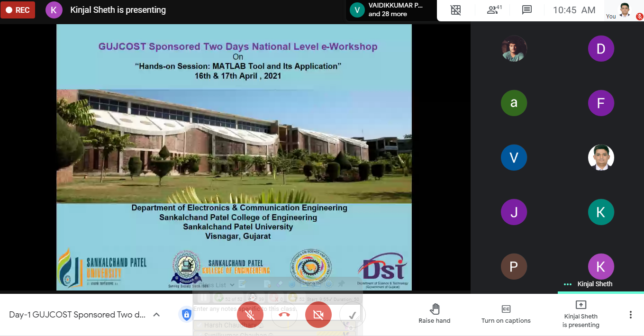The image size is (644, 336).
Task: Click the Kinjal Sheth name label
Action: tap(595, 284)
